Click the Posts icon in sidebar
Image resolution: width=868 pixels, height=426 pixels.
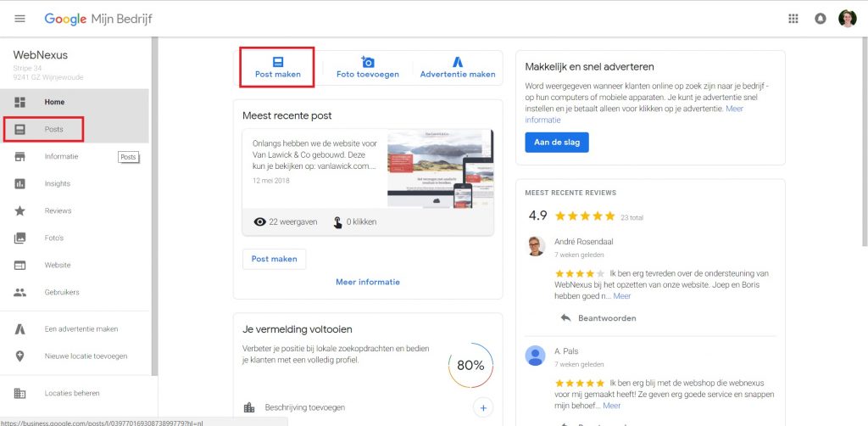tap(20, 129)
